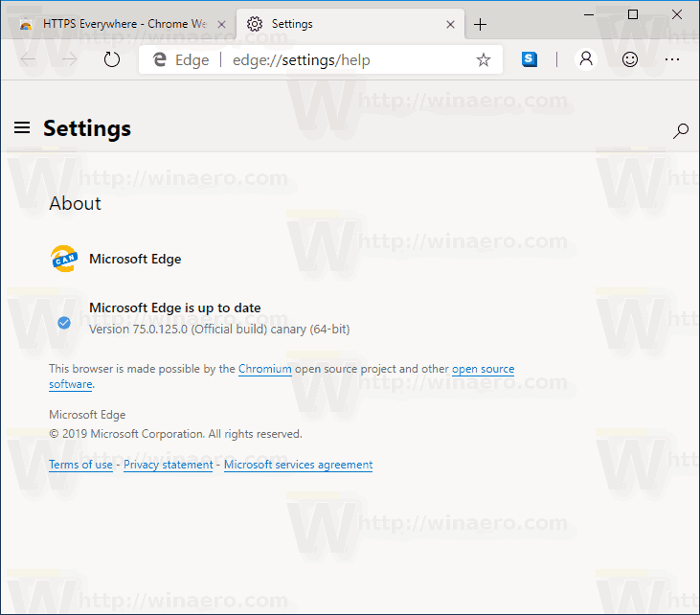The height and width of the screenshot is (615, 700).
Task: Open the Settings and more menu
Action: [x=672, y=59]
